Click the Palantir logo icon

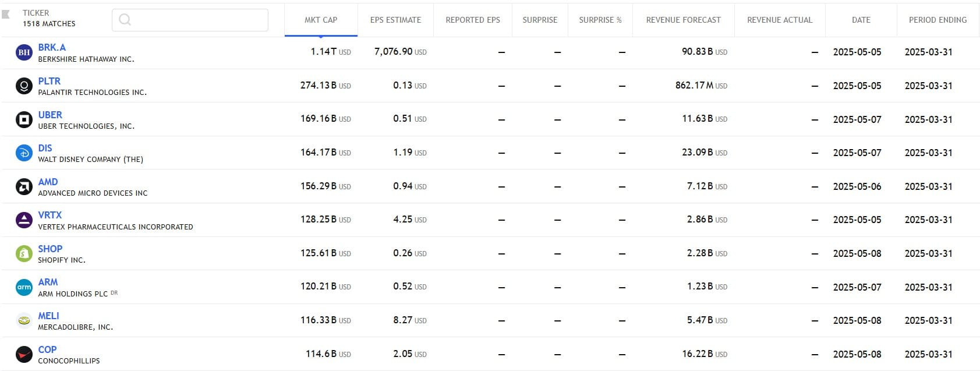(x=24, y=86)
